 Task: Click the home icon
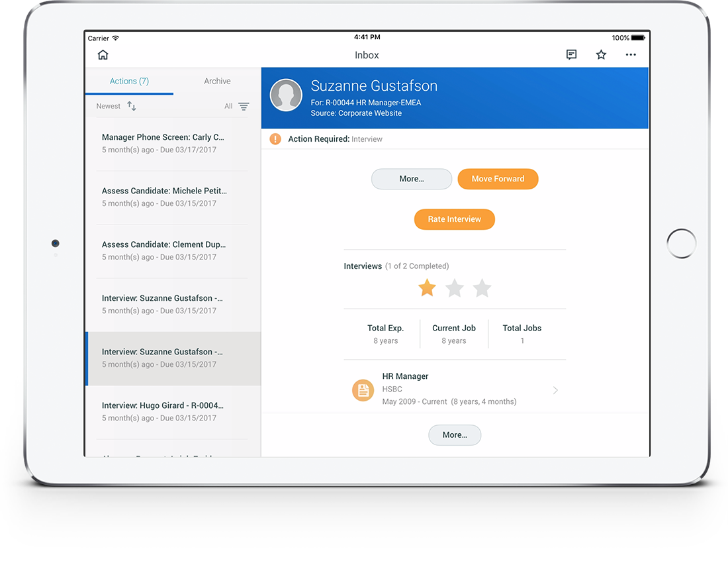pyautogui.click(x=103, y=55)
